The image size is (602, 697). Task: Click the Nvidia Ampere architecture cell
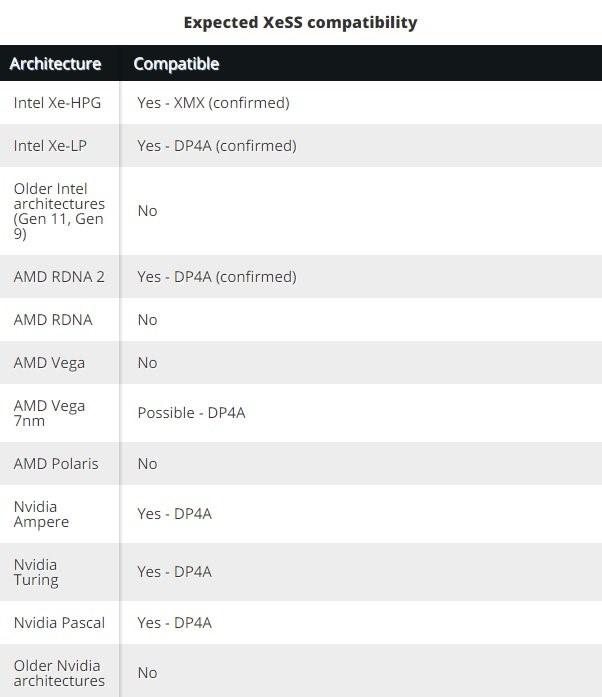click(x=41, y=514)
